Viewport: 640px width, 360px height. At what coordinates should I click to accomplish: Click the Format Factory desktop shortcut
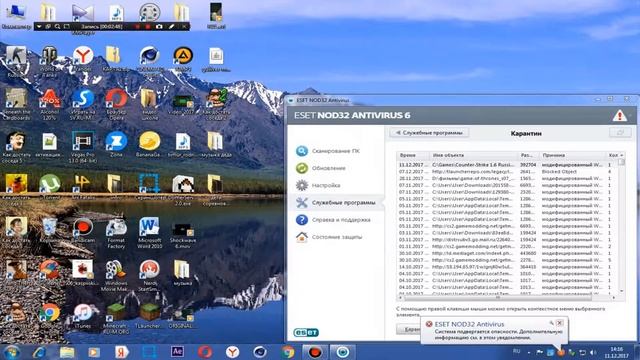coord(116,233)
